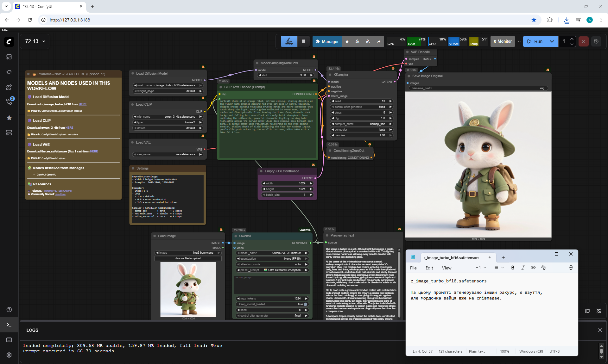608x364 pixels.
Task: Open settings gear in left sidebar
Action: point(9,355)
